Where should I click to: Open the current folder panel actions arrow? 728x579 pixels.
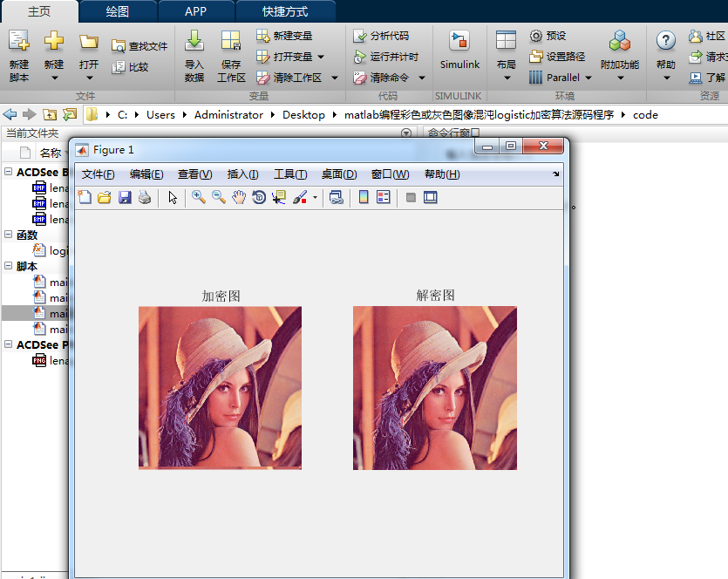(406, 133)
